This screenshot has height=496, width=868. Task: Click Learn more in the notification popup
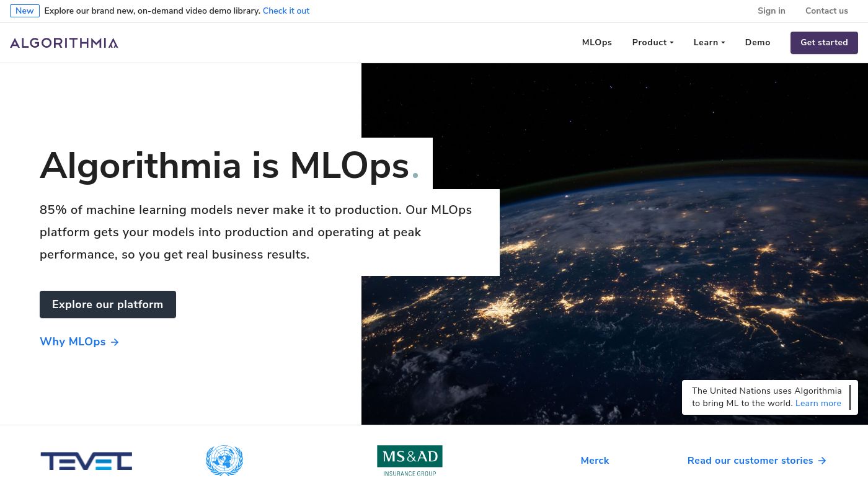click(x=818, y=403)
